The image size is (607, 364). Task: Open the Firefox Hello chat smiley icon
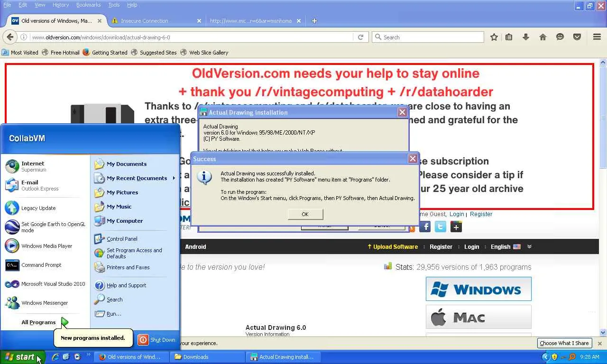pos(560,37)
